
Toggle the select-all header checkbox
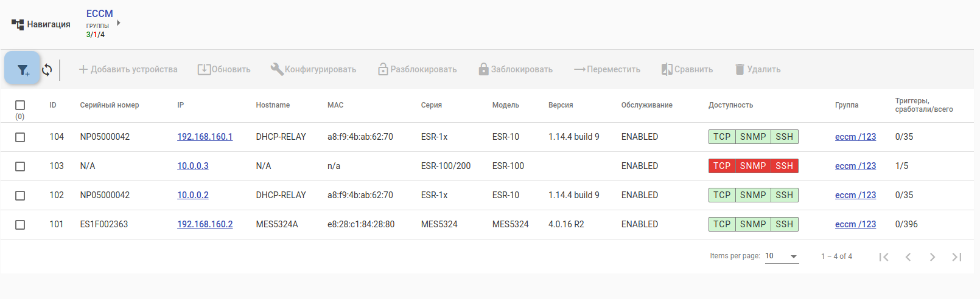(20, 105)
